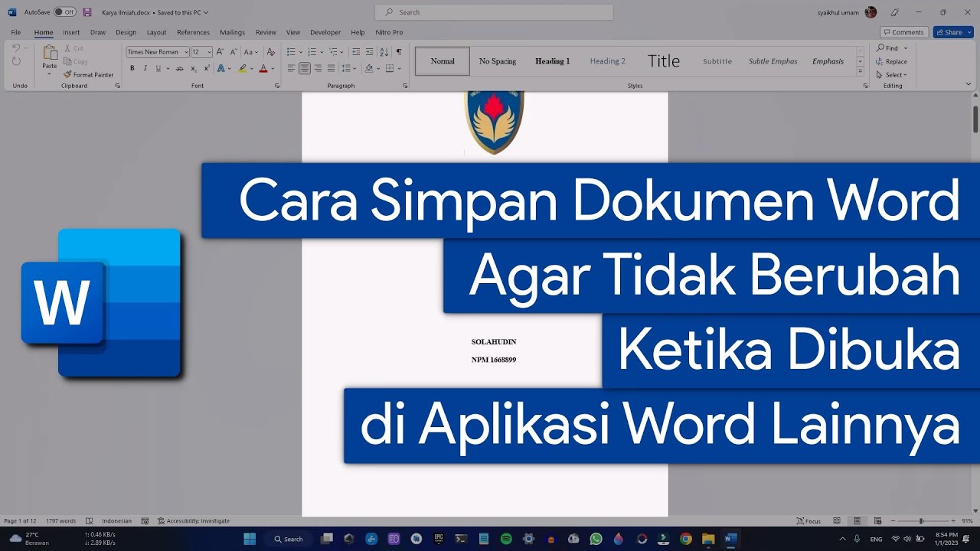Open the Share button
The width and height of the screenshot is (980, 551).
[953, 32]
